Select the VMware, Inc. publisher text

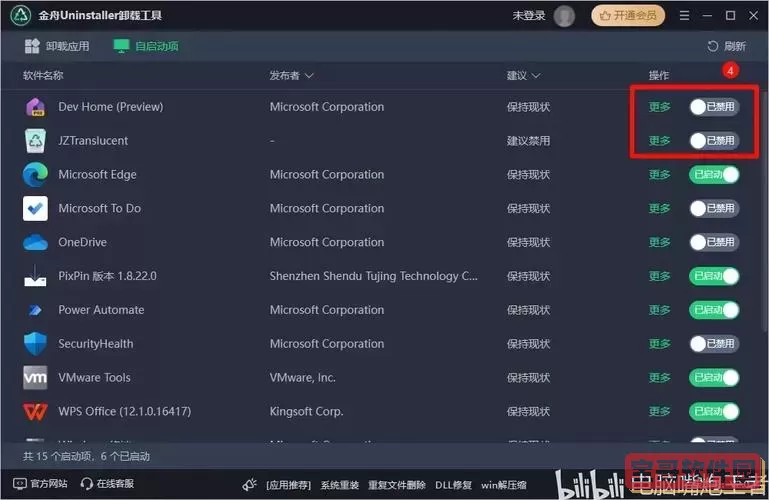tap(303, 377)
